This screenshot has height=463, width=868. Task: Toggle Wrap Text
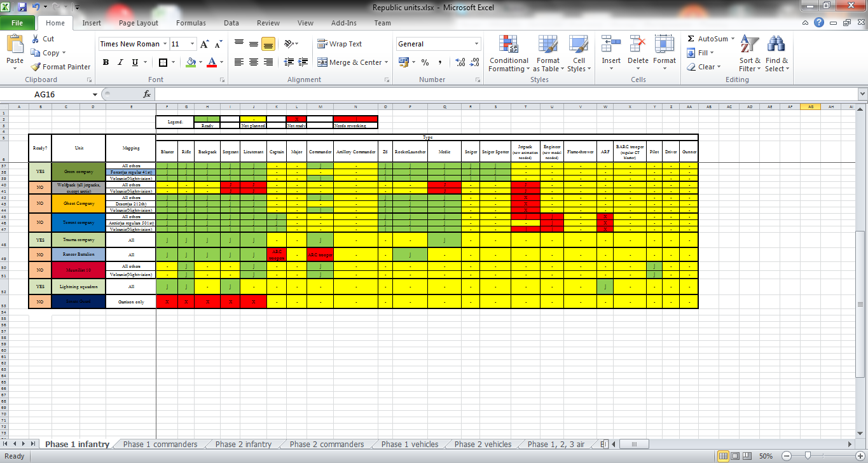(340, 44)
